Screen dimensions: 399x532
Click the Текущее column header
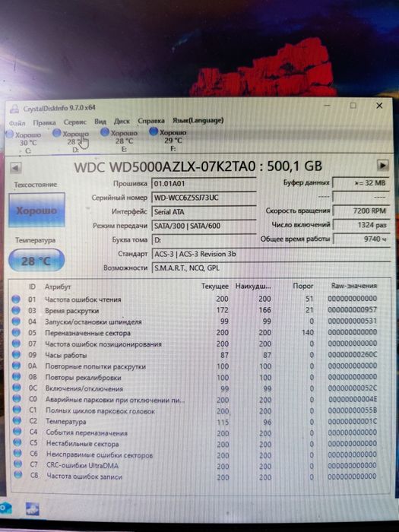click(x=215, y=287)
